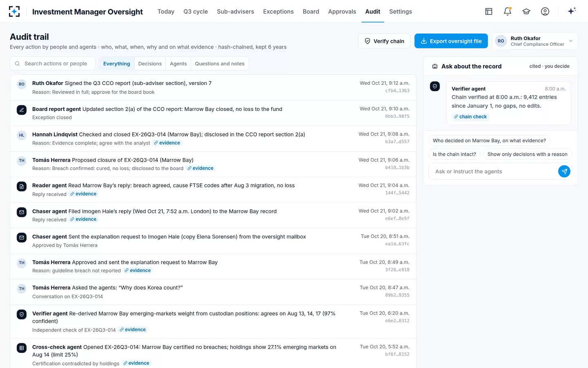Open the sparkle AI assistant icon
Image resolution: width=588 pixels, height=368 pixels.
[x=572, y=11]
